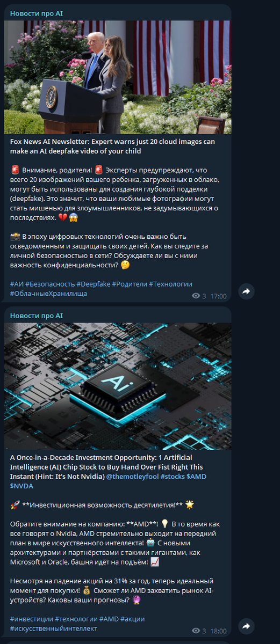Click the $AMD cashtag

tap(197, 477)
